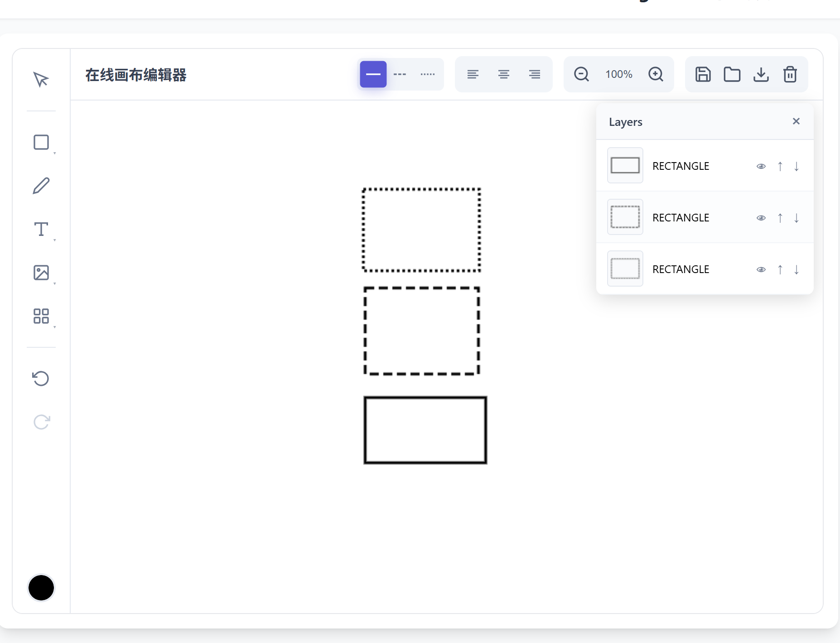The image size is (840, 643).
Task: Open a file via folder icon
Action: (x=732, y=74)
